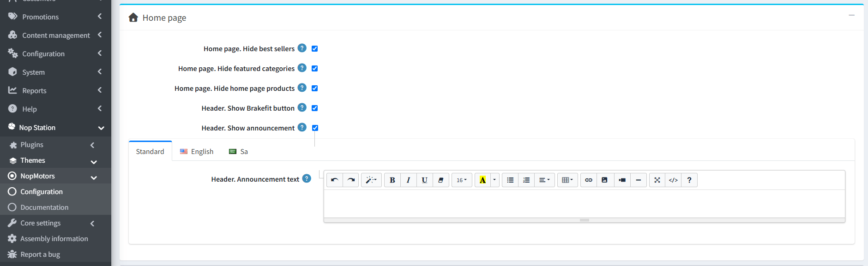This screenshot has height=266, width=868.
Task: Show help for Hide best sellers
Action: coord(302,48)
